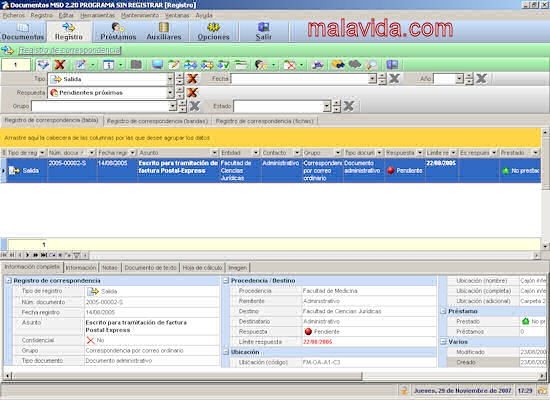
Task: Select the Registro module button
Action: coord(69,32)
